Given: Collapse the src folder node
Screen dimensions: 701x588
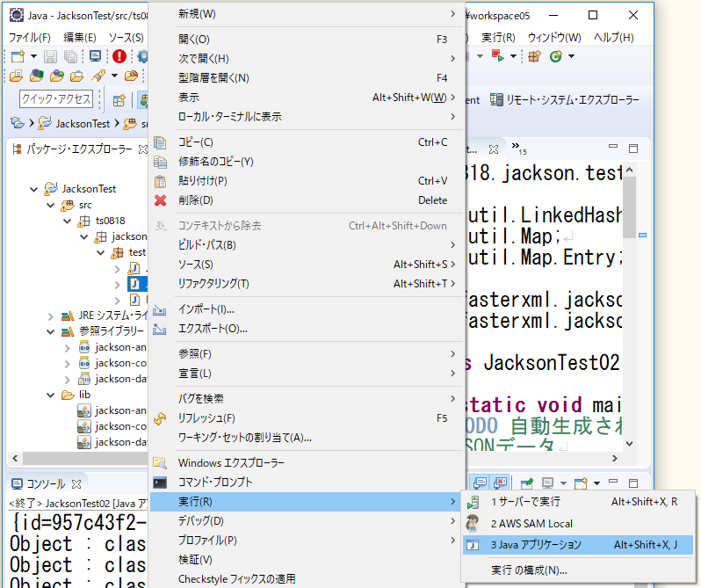Looking at the screenshot, I should (51, 206).
